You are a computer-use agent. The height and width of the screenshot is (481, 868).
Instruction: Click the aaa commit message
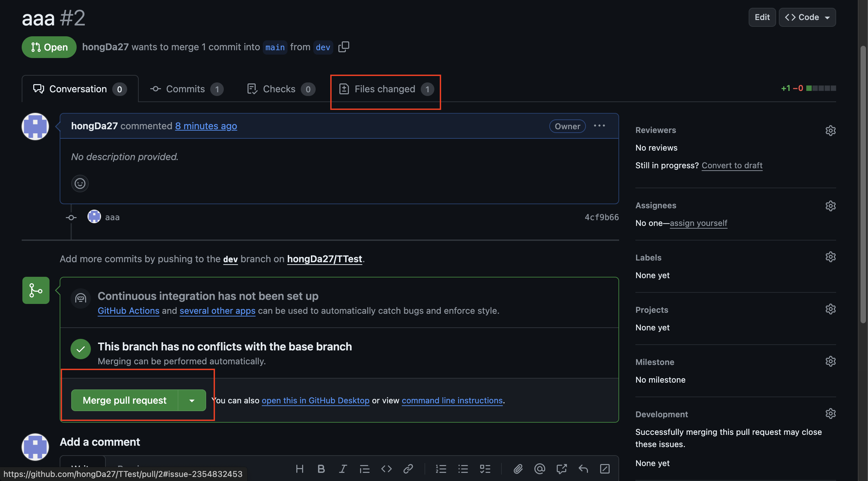(x=112, y=217)
